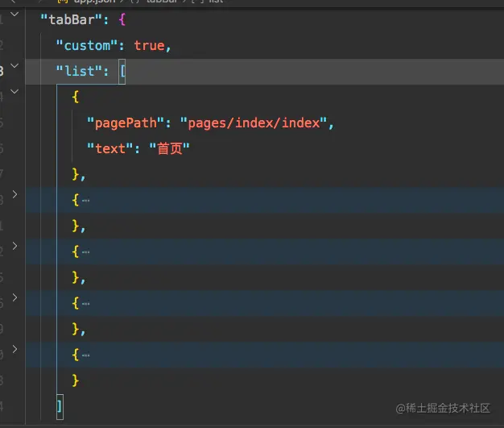Click the highlighted closing square bracket
Screen dimensions: 504x428
60,407
